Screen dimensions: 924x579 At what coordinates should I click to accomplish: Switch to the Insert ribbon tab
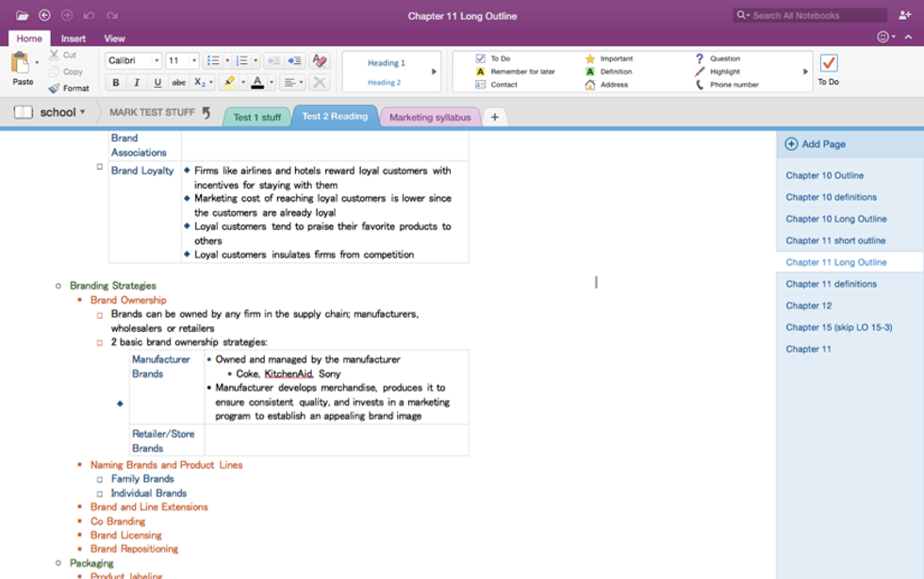tap(74, 39)
